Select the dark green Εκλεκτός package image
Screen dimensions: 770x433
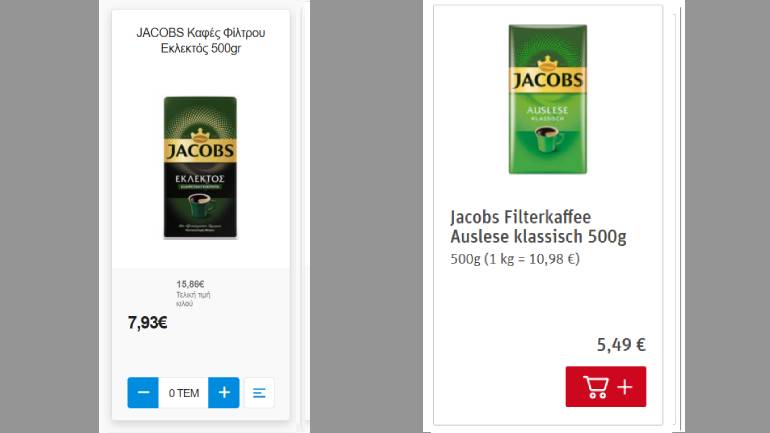[200, 167]
